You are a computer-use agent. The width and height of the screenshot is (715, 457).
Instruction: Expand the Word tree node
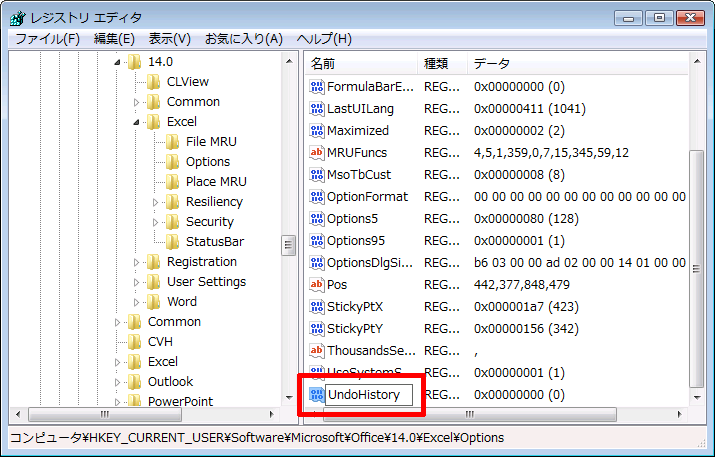(136, 302)
